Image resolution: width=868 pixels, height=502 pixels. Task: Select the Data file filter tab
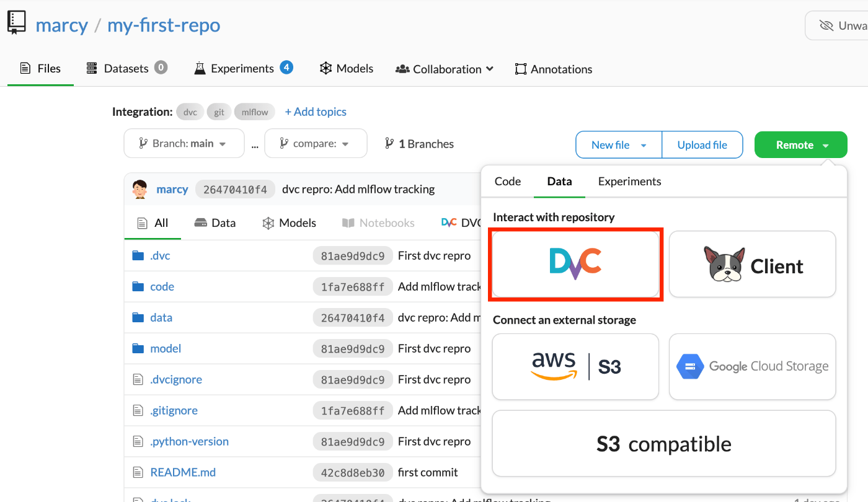click(215, 222)
